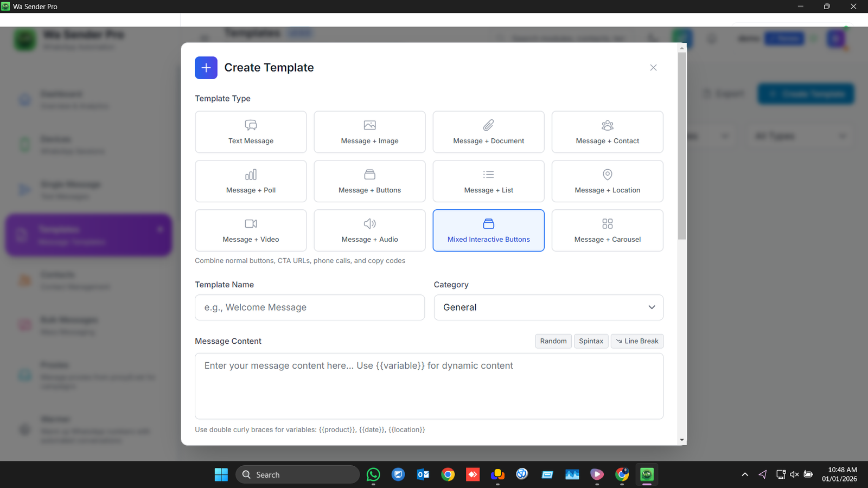The width and height of the screenshot is (868, 488).
Task: Select the Message + Location template
Action: (607, 181)
